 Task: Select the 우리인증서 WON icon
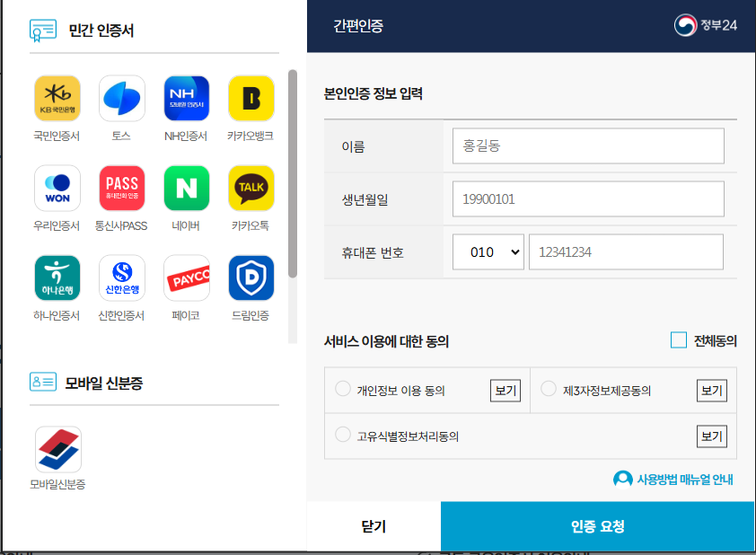coord(57,188)
